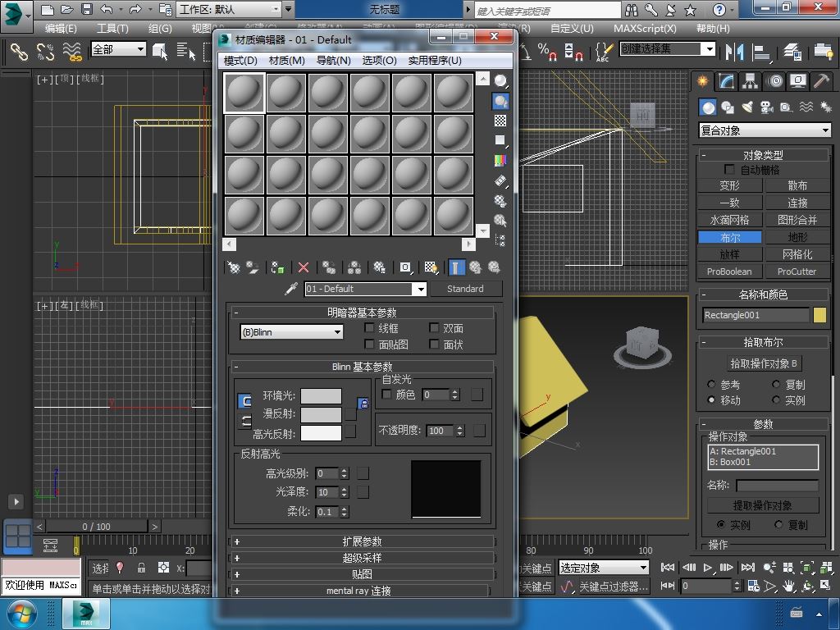Open the 01 - Default material name dropdown
840x630 pixels.
tap(366, 289)
